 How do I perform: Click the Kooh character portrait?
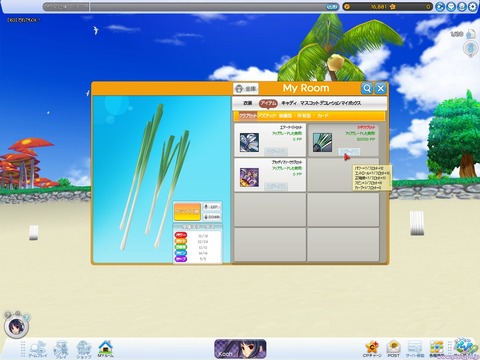point(240,349)
